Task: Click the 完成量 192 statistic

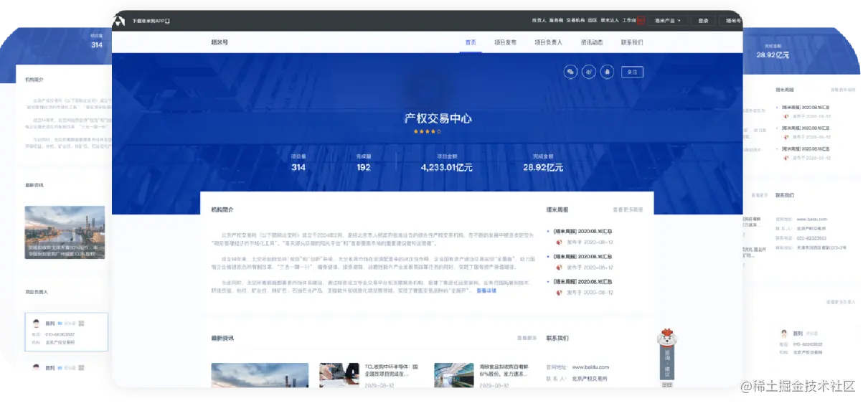Action: click(x=364, y=163)
